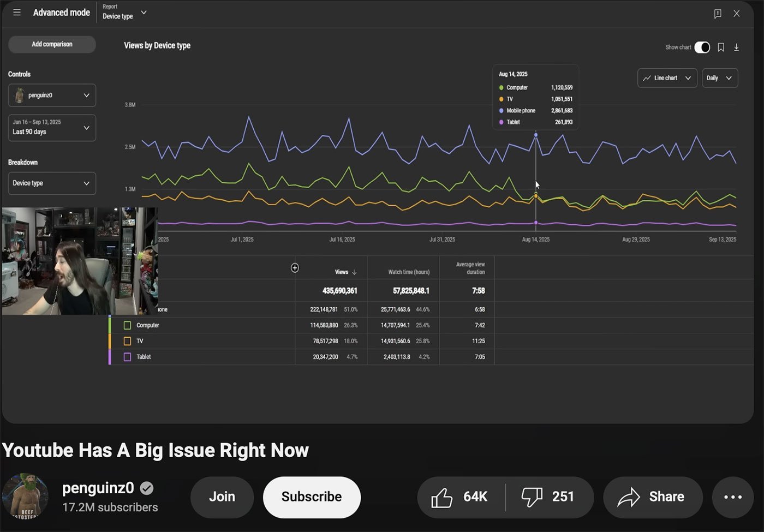This screenshot has width=764, height=532.
Task: Tick the Tablet row checkbox
Action: pos(127,357)
